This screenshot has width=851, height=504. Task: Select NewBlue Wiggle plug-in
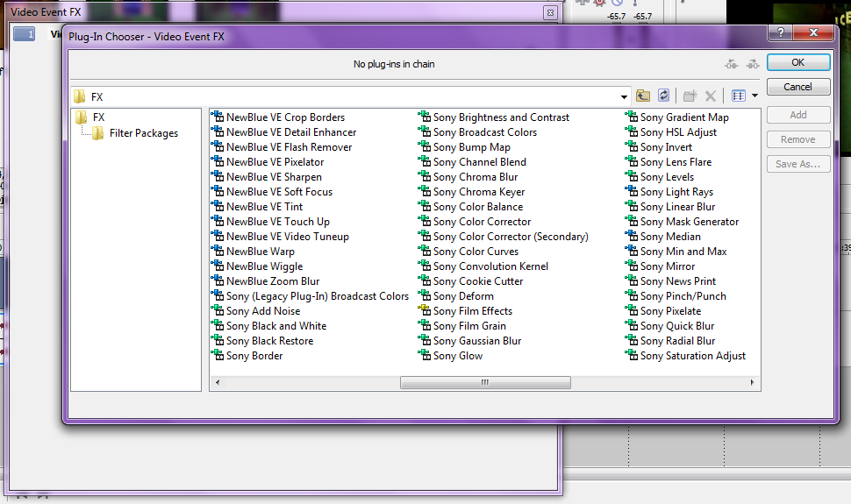(x=258, y=266)
